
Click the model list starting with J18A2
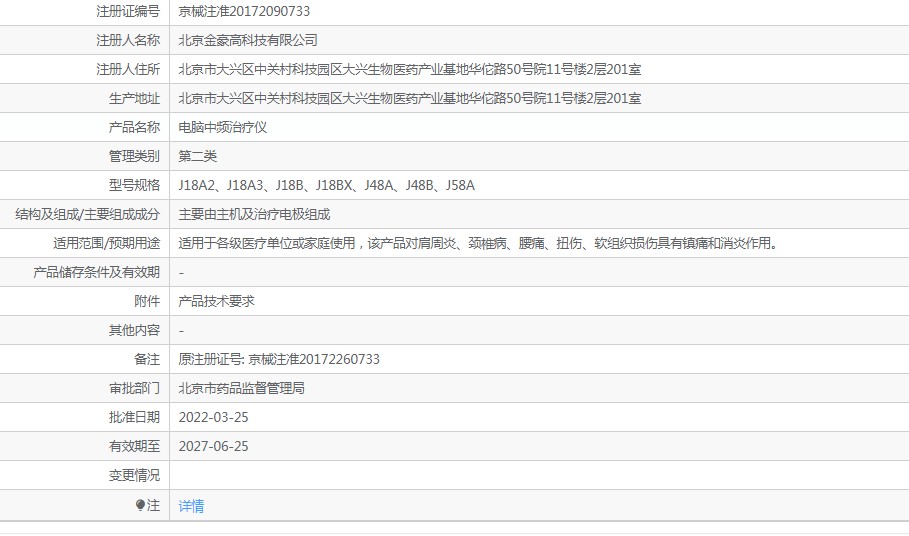(x=326, y=185)
